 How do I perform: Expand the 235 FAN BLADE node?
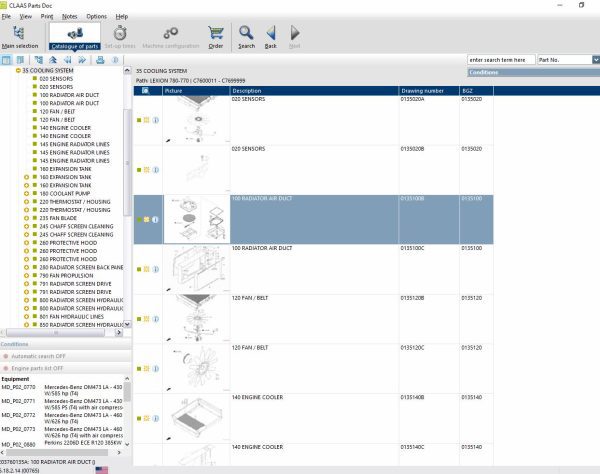[26, 218]
